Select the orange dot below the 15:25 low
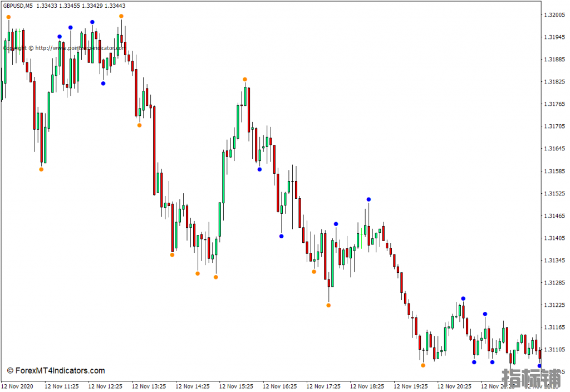570x392 pixels. 216,277
